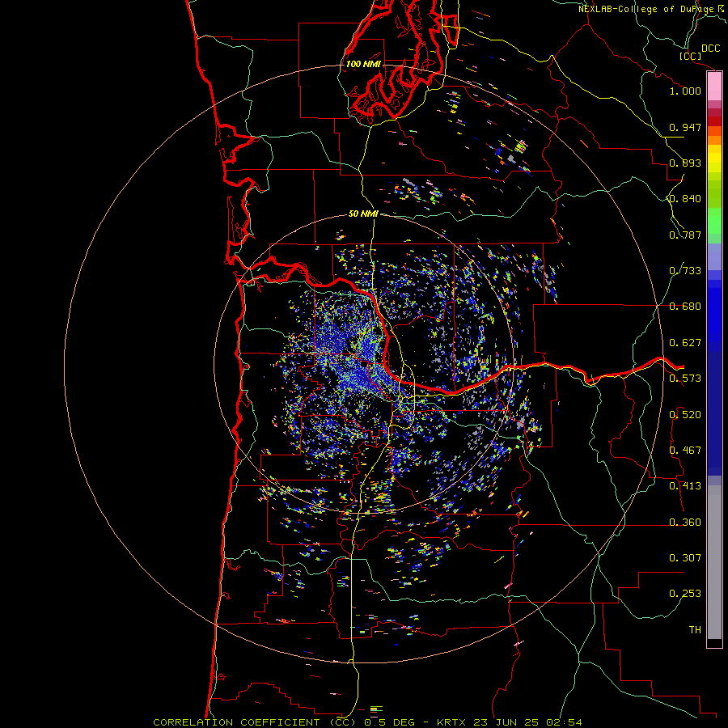Select the 0.787 scale value

coord(685,235)
